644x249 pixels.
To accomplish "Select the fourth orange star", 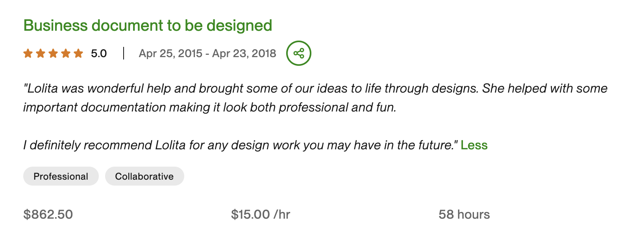I will pyautogui.click(x=65, y=53).
